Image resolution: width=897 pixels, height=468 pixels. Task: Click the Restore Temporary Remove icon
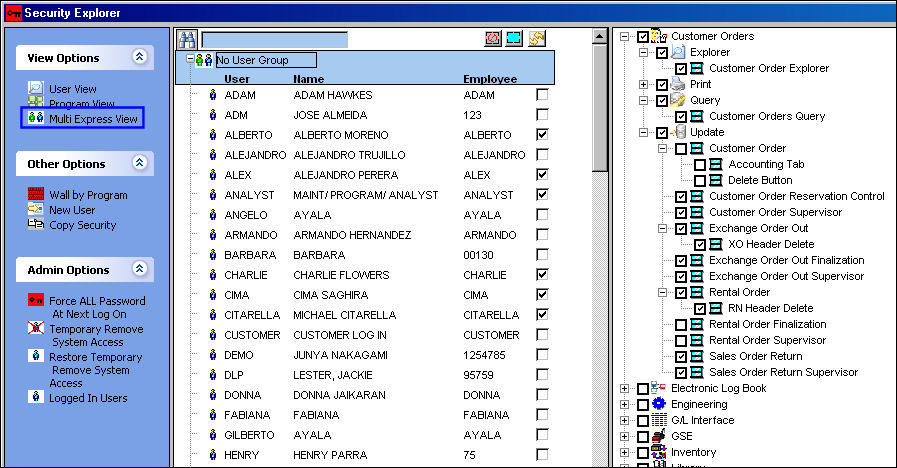pos(36,355)
